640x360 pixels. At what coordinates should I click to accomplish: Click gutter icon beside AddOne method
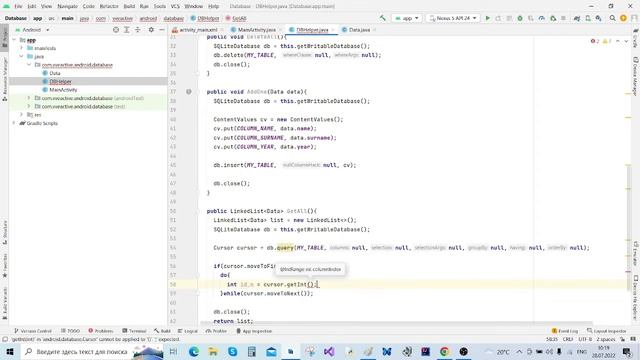tap(189, 92)
